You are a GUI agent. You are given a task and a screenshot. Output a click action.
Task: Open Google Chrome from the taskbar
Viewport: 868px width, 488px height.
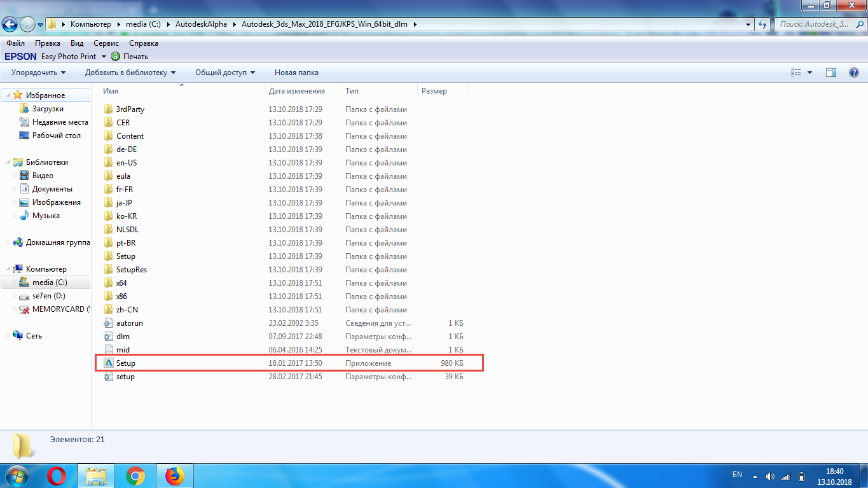tap(135, 476)
